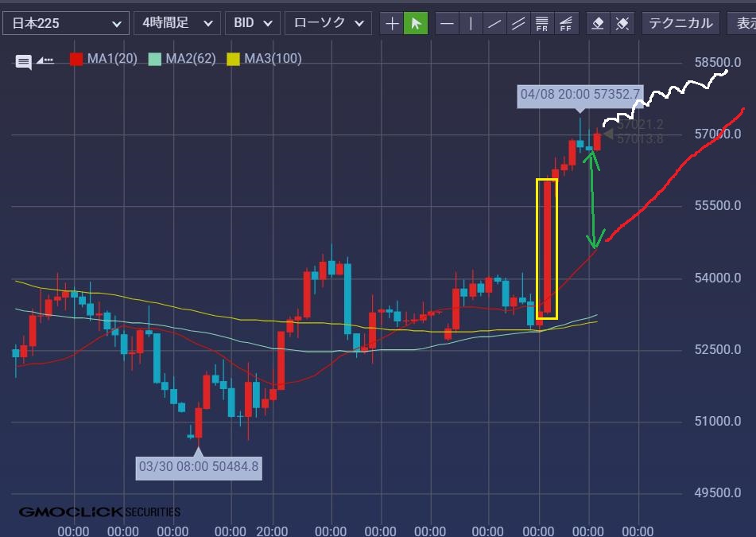
Task: Activate the Fibonacci retracement FR tool
Action: tap(542, 23)
